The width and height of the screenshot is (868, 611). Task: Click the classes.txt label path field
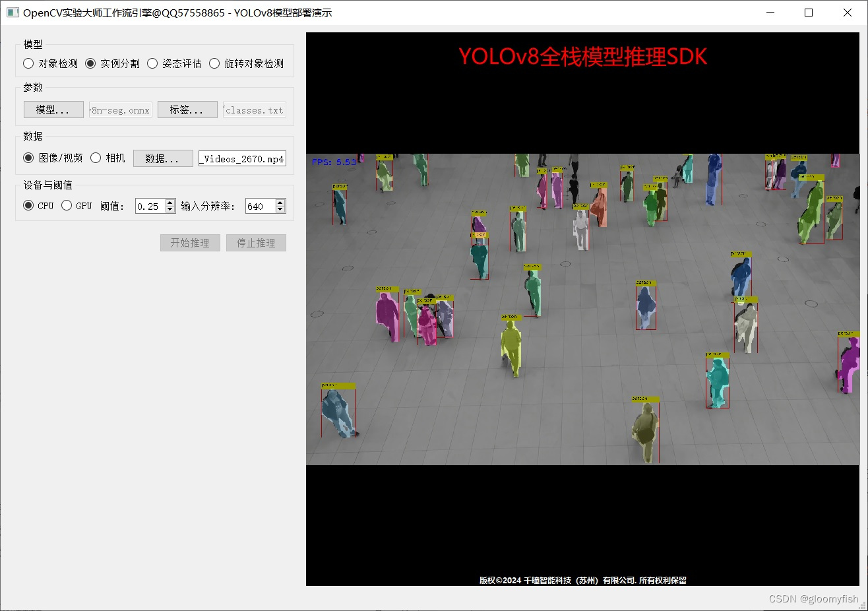(x=255, y=110)
